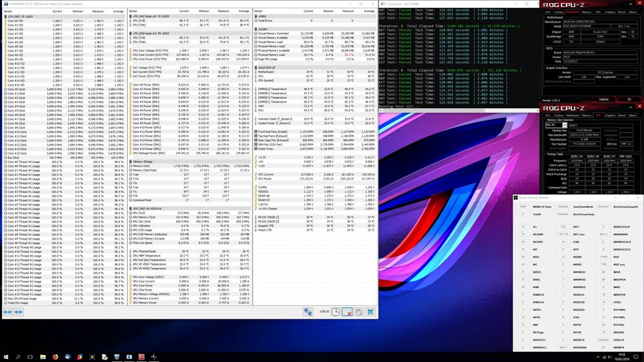Open Caches tab in upper CPU-Z window
Viewport: 644px width, 362px height.
pos(558,12)
